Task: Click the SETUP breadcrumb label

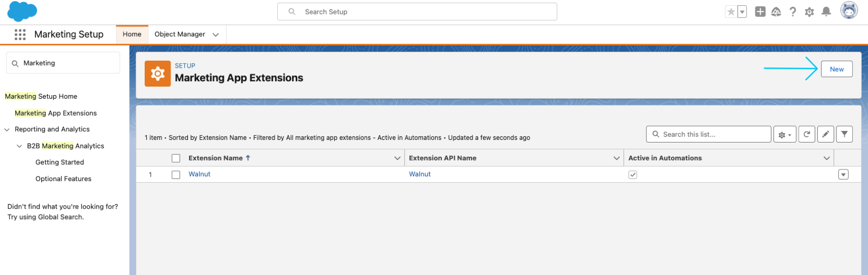Action: [185, 66]
